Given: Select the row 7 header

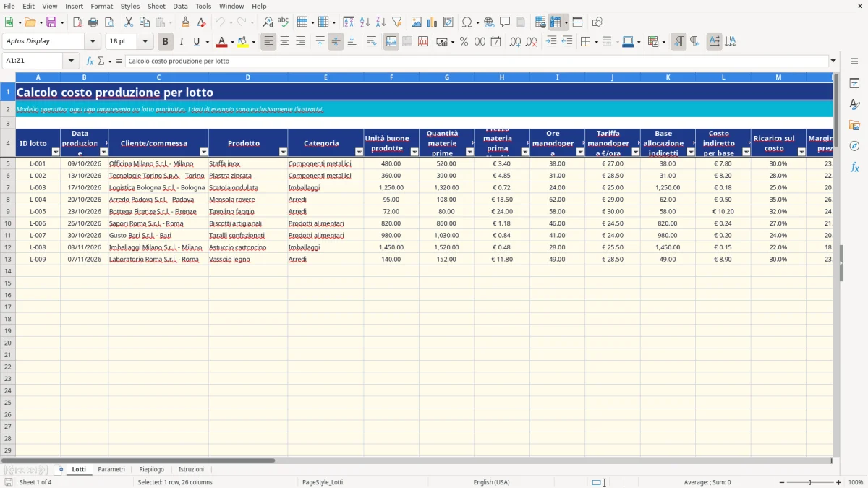Looking at the screenshot, I should [8, 187].
